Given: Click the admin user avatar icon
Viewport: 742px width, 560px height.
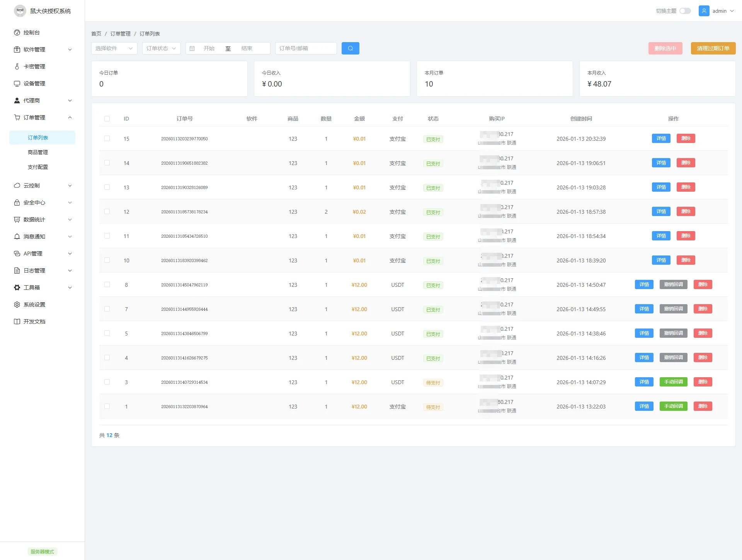Looking at the screenshot, I should [x=704, y=11].
